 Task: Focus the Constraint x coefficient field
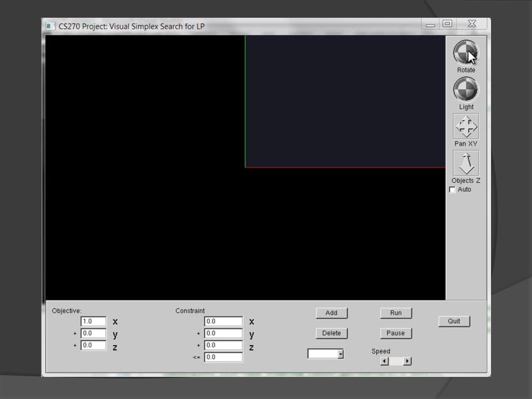(223, 321)
